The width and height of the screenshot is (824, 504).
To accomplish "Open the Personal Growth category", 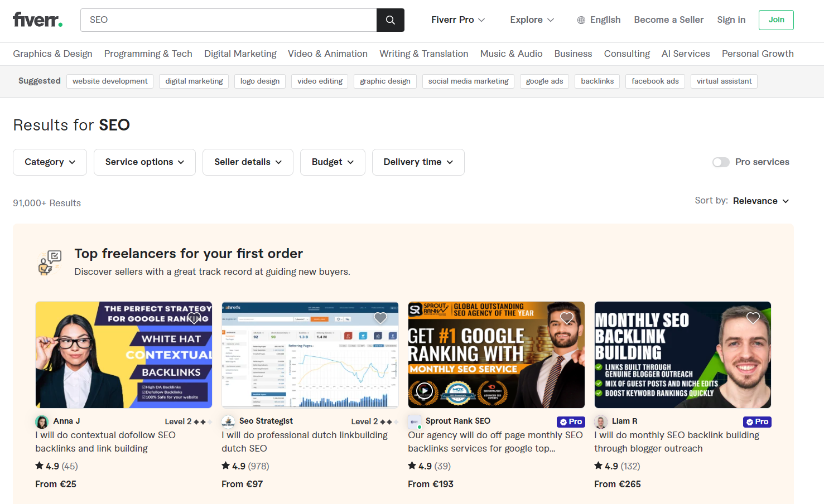I will [x=758, y=54].
